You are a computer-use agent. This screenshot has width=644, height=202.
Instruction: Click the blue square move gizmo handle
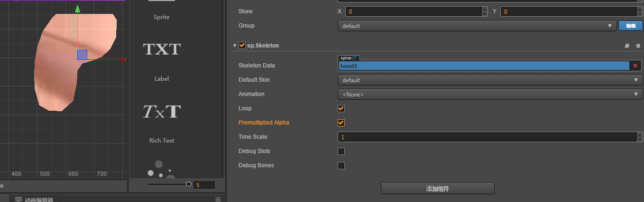click(82, 55)
